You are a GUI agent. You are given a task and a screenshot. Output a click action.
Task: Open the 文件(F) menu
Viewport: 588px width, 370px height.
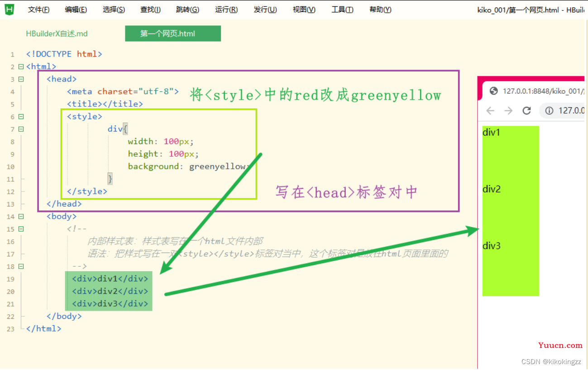(x=38, y=10)
